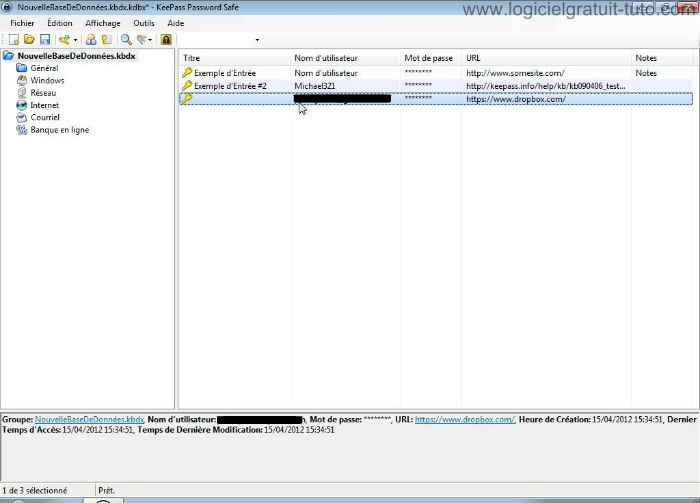The width and height of the screenshot is (700, 503).
Task: Click the 'Prêt.' status bar text
Action: click(106, 491)
